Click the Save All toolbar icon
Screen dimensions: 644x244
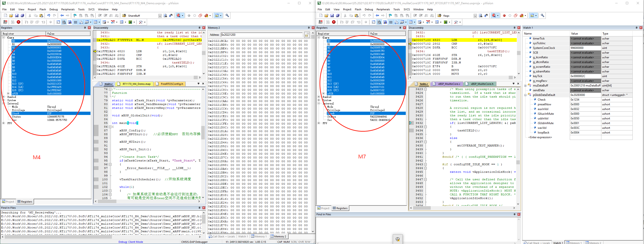point(22,16)
